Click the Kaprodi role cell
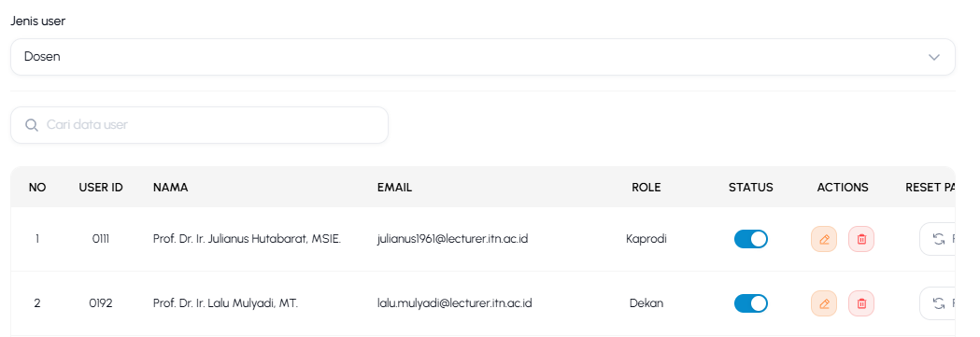 646,239
